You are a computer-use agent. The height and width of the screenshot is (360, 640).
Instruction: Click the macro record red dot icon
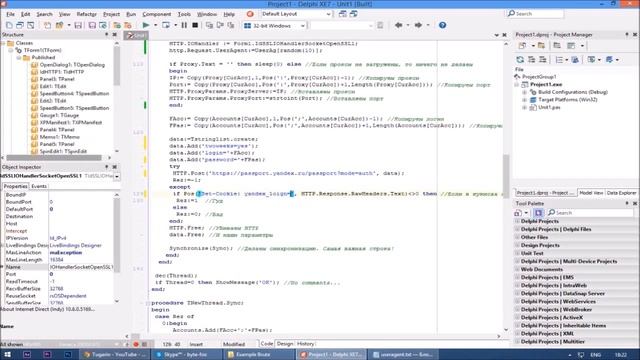136,344
